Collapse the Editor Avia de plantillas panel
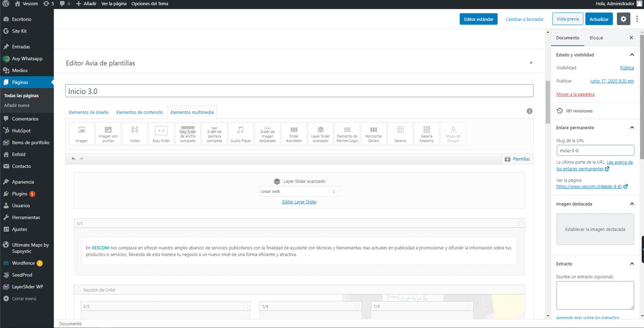 tap(531, 63)
